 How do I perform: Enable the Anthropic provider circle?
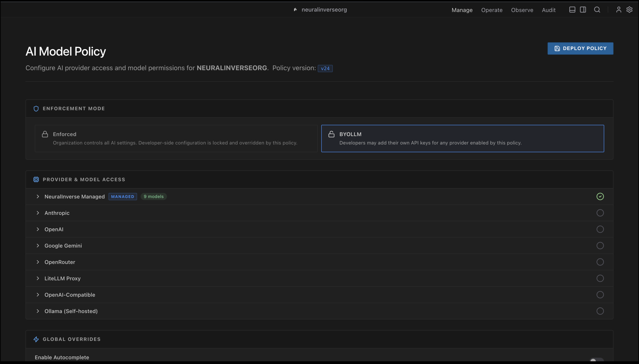click(600, 213)
